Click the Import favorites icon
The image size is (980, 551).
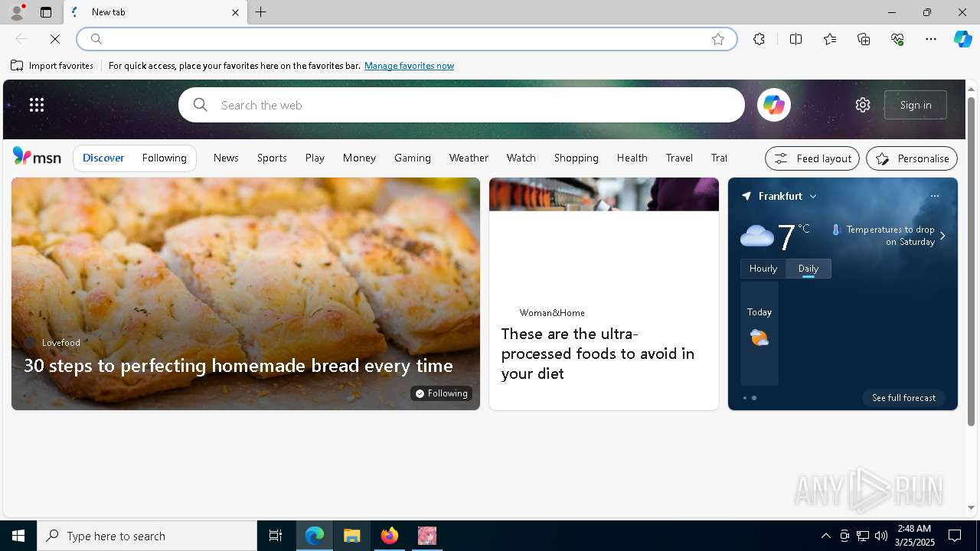(x=17, y=66)
